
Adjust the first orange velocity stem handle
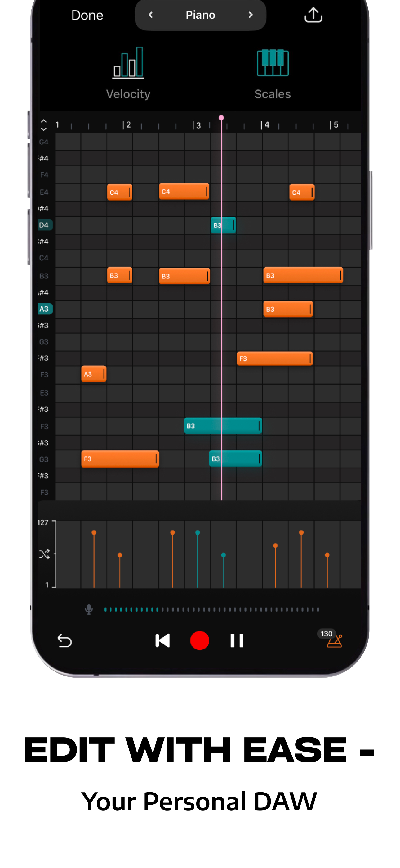[x=94, y=533]
